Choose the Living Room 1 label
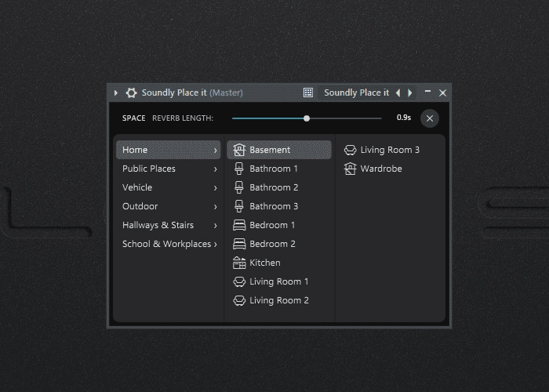Image resolution: width=549 pixels, height=392 pixels. 279,281
